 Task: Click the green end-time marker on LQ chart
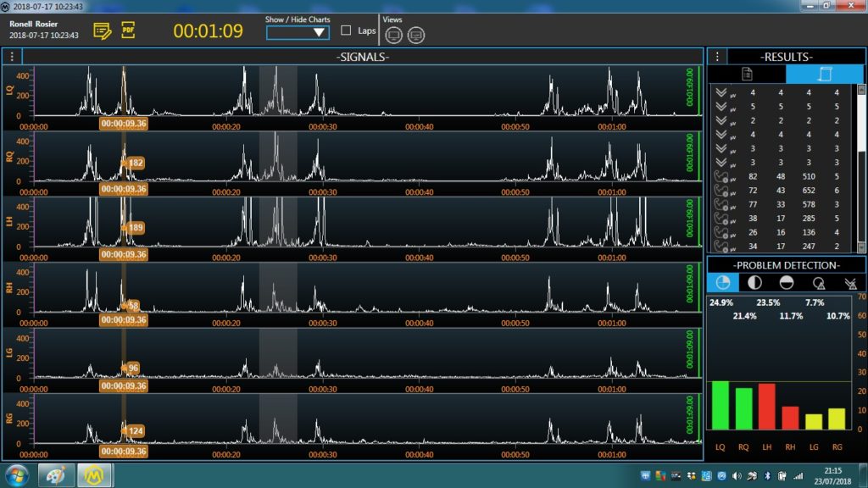[x=690, y=87]
